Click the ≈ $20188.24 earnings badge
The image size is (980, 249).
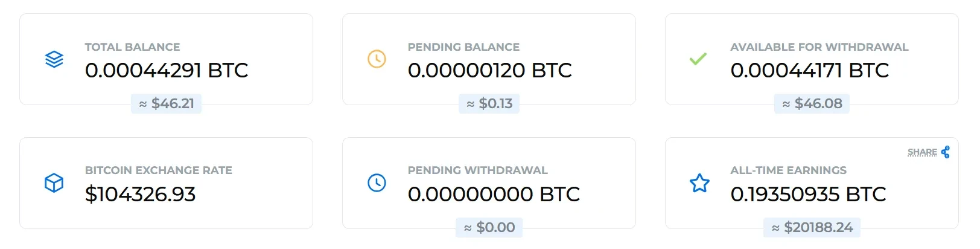pyautogui.click(x=812, y=228)
